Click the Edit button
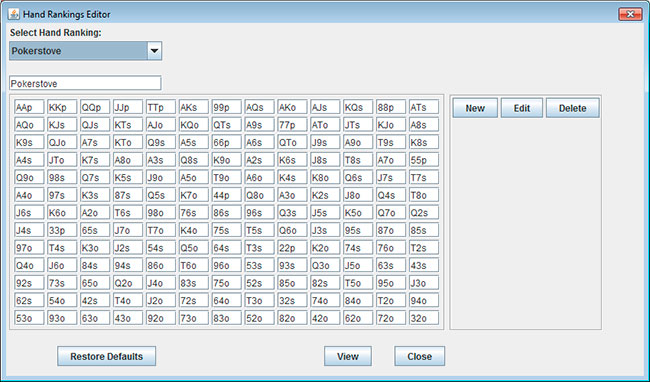 pos(521,108)
